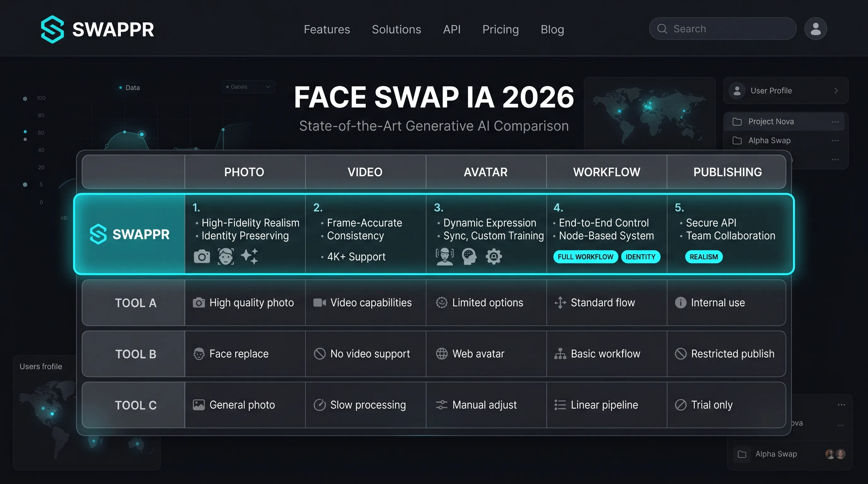868x484 pixels.
Task: Click the sliders icon beside Manual adjust
Action: coord(442,405)
